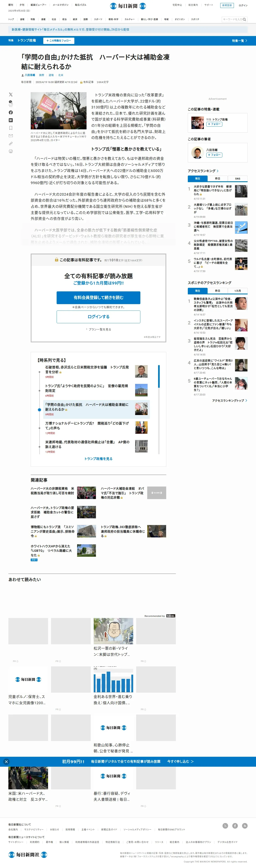Viewport: 256px width, 868px height.
Task: Click the 毎日新聞社 logo in the footer
Action: click(x=28, y=854)
